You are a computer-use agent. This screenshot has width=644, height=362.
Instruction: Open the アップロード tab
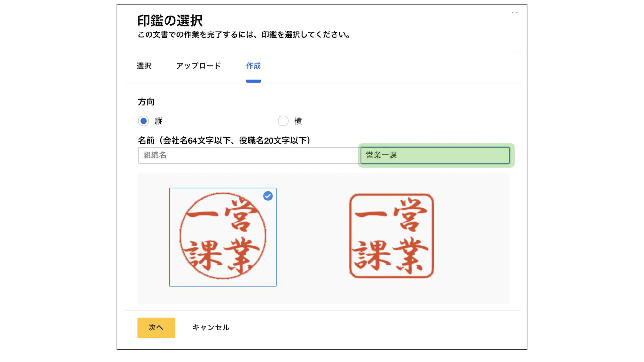pos(198,66)
